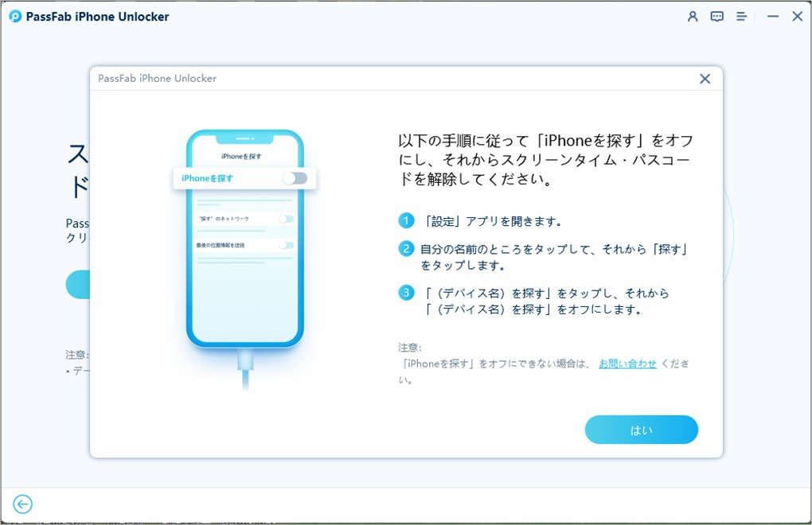The width and height of the screenshot is (812, 525).
Task: Close the PassFab iPhone Unlocker dialog
Action: coord(705,79)
